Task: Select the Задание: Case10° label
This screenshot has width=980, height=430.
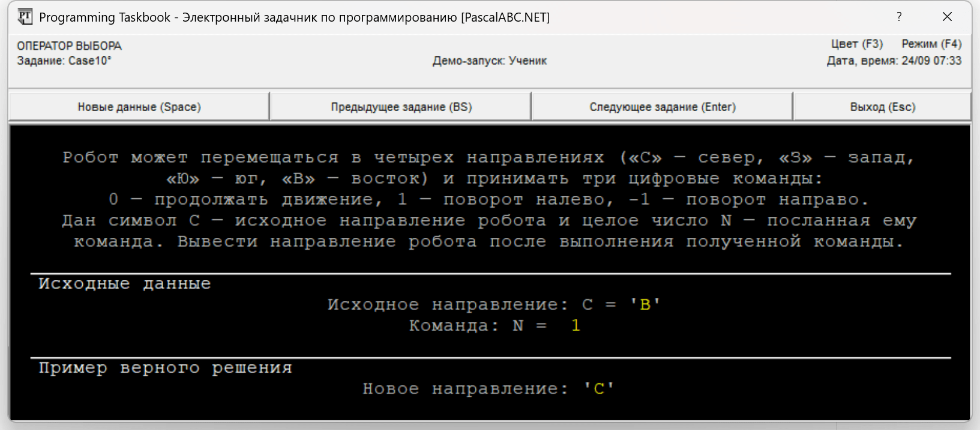Action: [64, 61]
